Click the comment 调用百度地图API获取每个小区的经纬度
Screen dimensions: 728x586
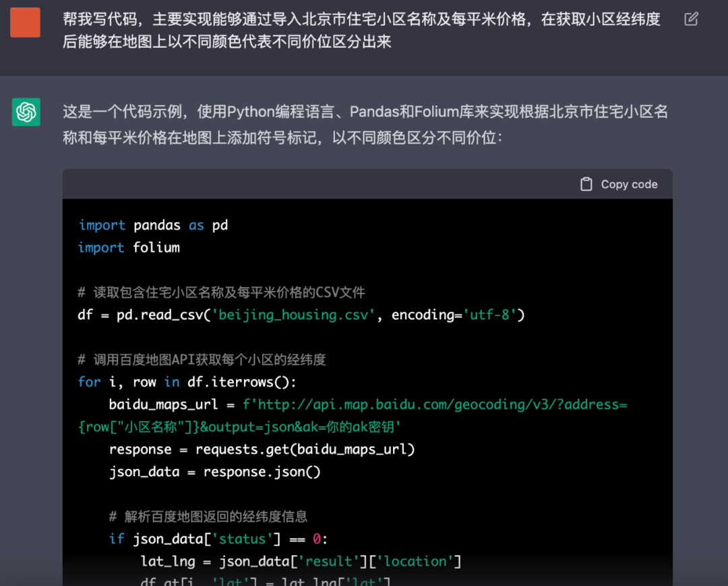pos(202,360)
